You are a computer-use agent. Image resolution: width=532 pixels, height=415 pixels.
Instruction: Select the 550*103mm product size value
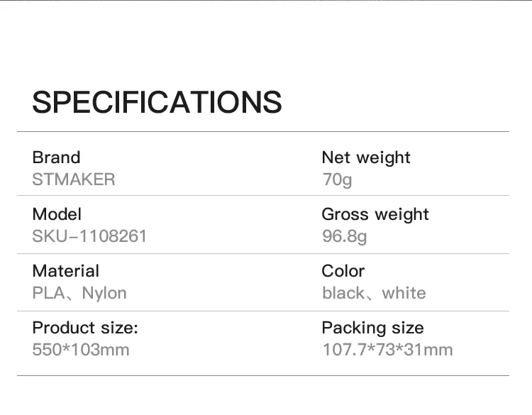point(81,350)
